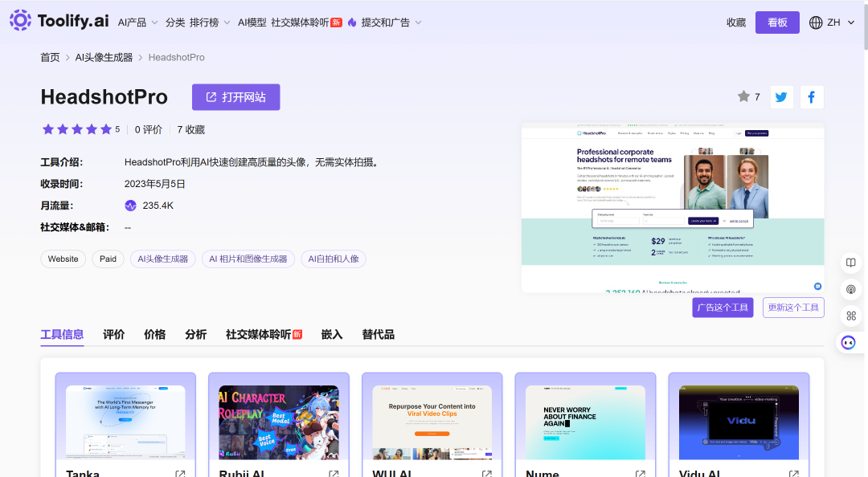
Task: Open the book icon in right sidebar
Action: [x=851, y=263]
